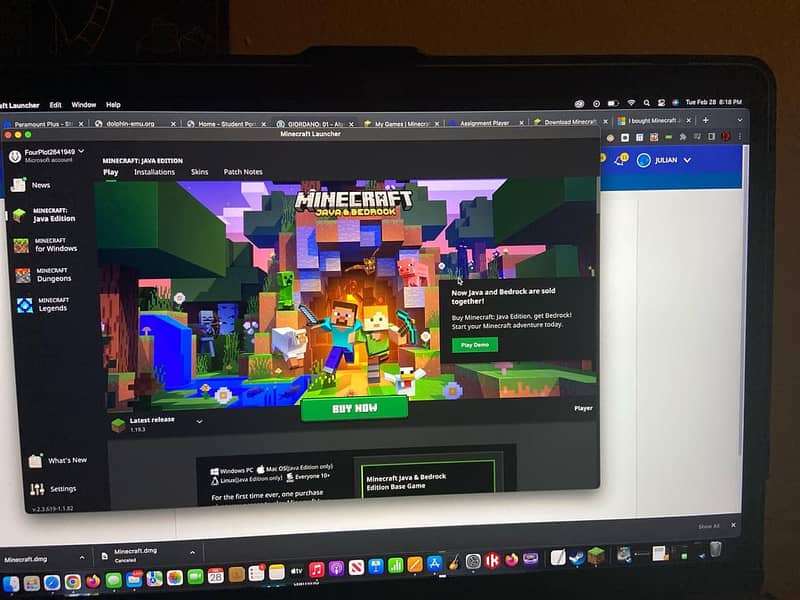Select Minecraft Java & Bedrock Edition Base Game
This screenshot has width=800, height=600.
[428, 480]
